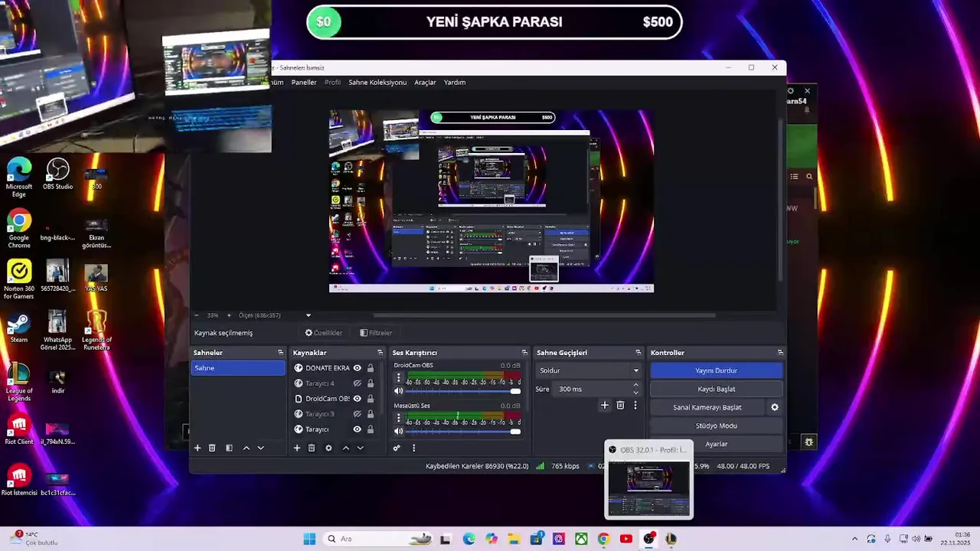Add a scene transition with plus icon

604,405
